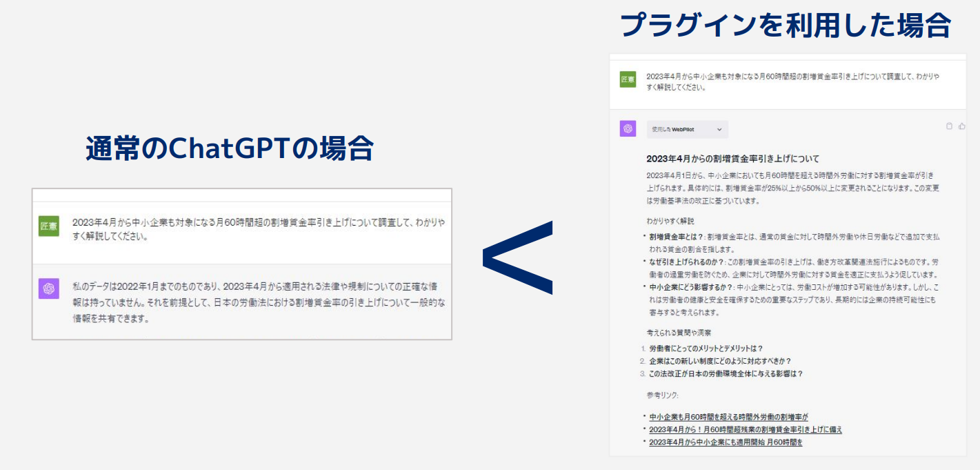Click question 企業はこの新しい制度にどのように対応すべきか？

(720, 361)
